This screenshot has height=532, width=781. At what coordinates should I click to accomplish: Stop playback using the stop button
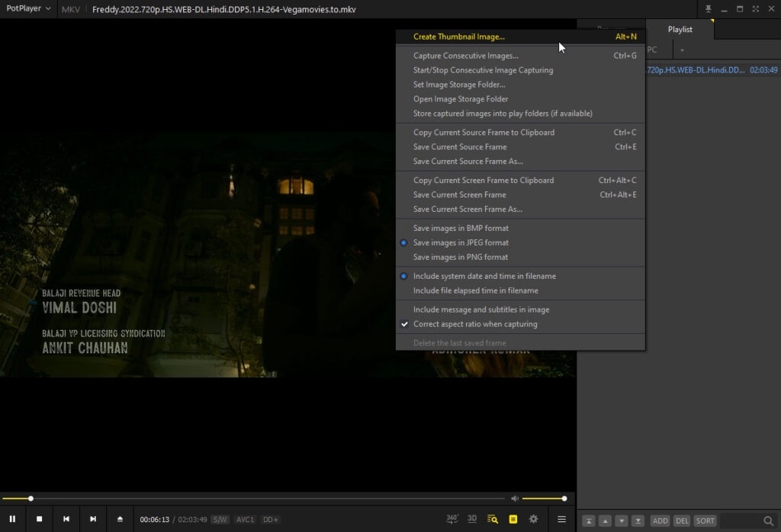point(40,519)
